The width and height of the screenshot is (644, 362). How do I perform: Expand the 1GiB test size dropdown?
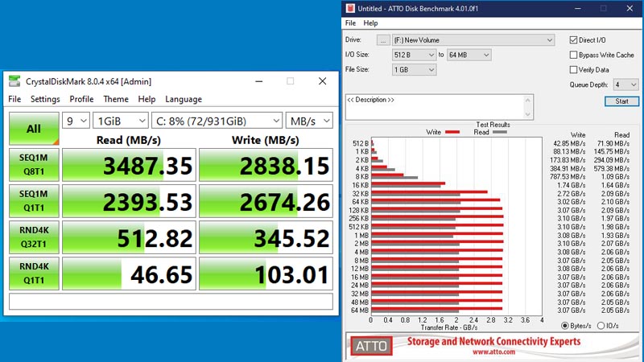pyautogui.click(x=120, y=121)
